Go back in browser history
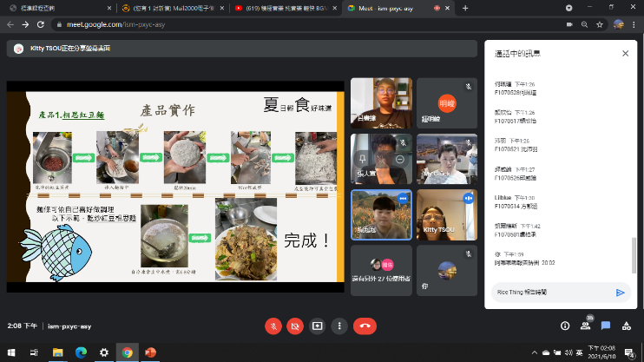Viewport: 644px width, 362px height. pos(10,24)
